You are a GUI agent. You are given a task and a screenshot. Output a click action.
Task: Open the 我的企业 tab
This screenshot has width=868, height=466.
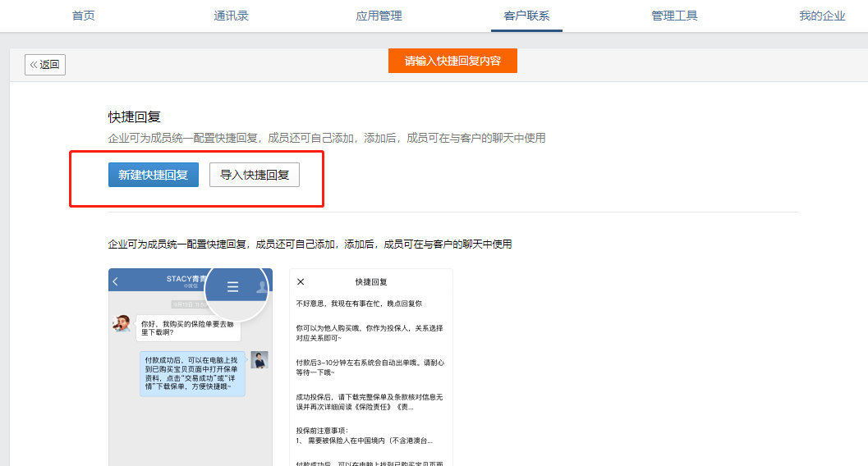click(822, 16)
